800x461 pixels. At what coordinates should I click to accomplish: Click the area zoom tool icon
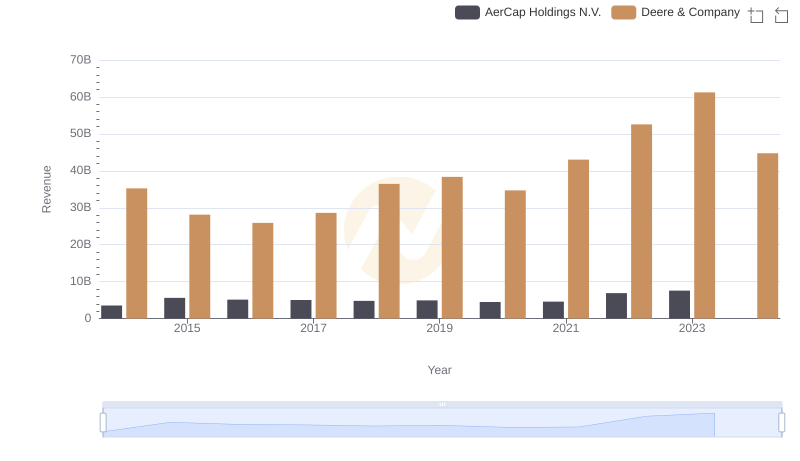(756, 15)
